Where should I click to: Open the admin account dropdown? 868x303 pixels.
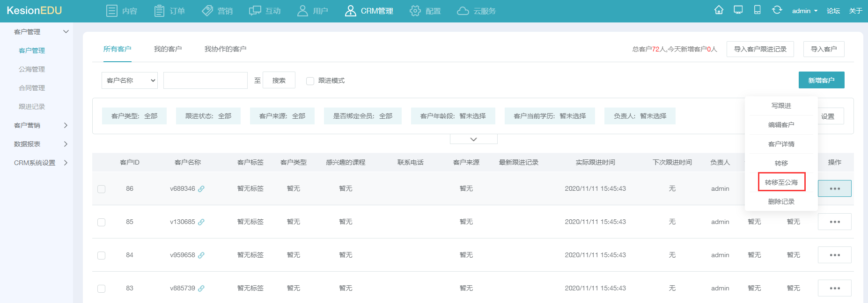[x=804, y=11]
